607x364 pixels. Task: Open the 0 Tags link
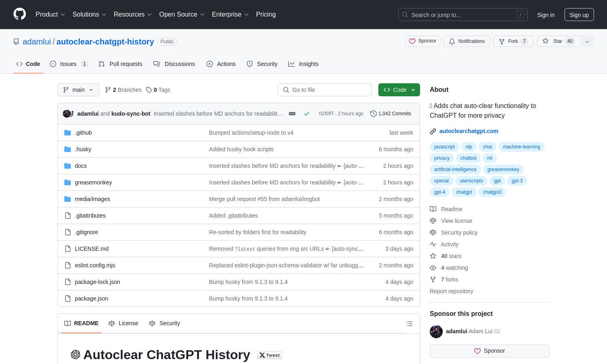(x=158, y=90)
